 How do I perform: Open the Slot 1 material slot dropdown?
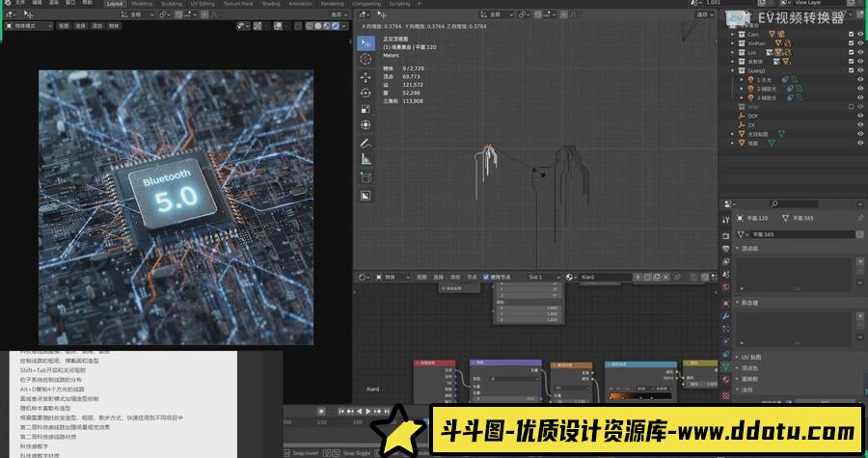coord(542,277)
